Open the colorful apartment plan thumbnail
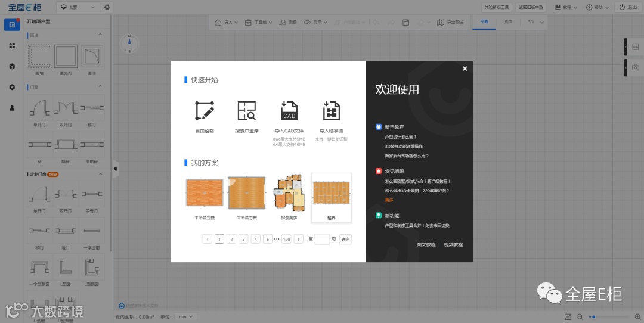Image resolution: width=644 pixels, height=323 pixels. (x=289, y=192)
